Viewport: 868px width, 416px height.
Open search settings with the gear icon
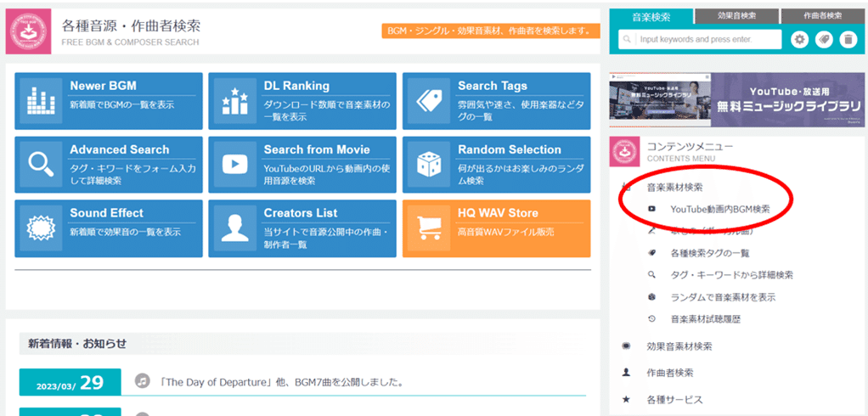click(799, 40)
